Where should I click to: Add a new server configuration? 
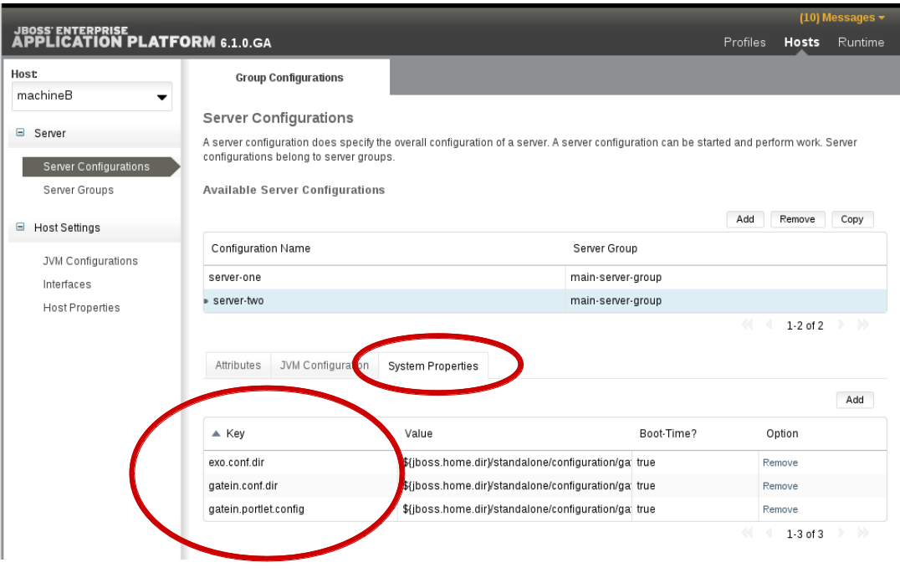[745, 219]
